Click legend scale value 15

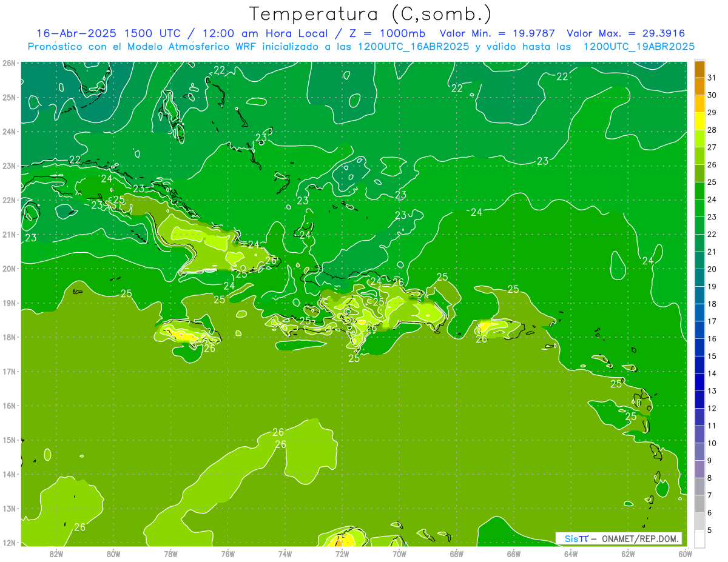coord(712,356)
